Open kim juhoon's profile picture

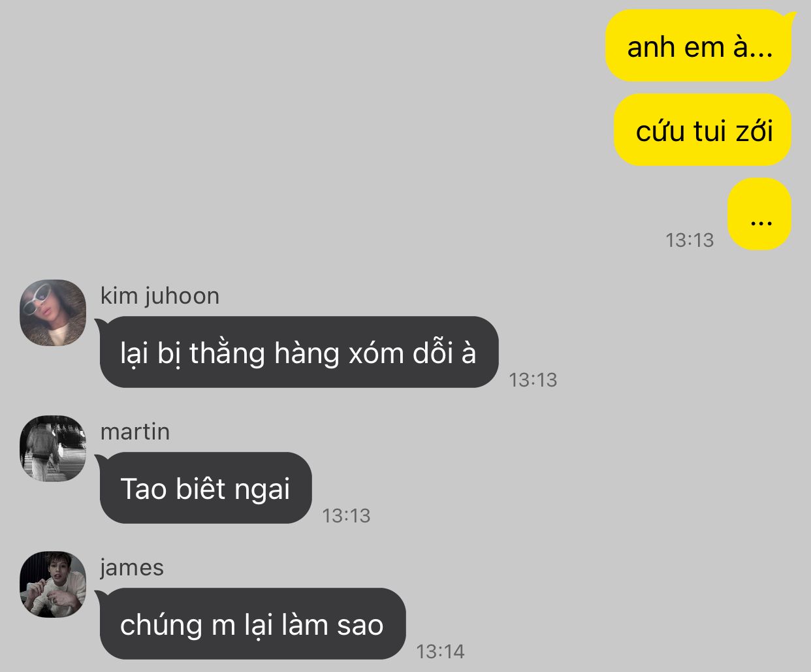point(54,313)
